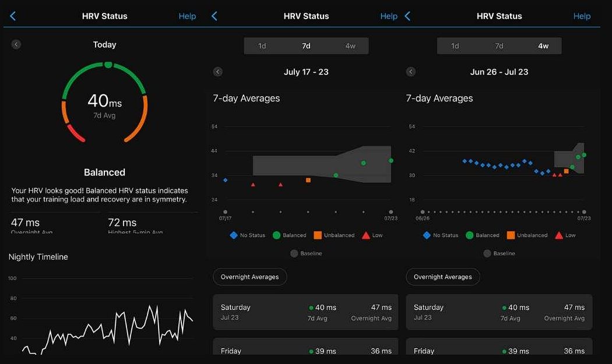612x364 pixels.
Task: Tap 7-day Averages heading in right panel
Action: (x=439, y=98)
